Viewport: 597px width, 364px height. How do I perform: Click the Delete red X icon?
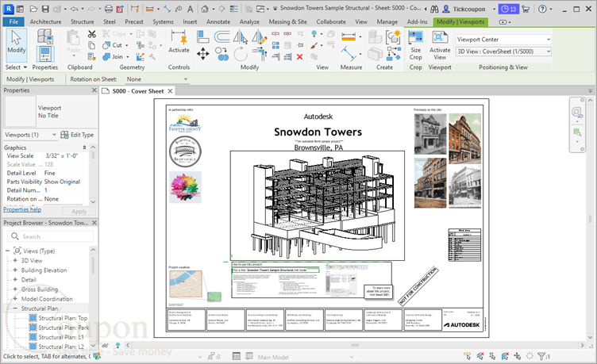pos(299,56)
